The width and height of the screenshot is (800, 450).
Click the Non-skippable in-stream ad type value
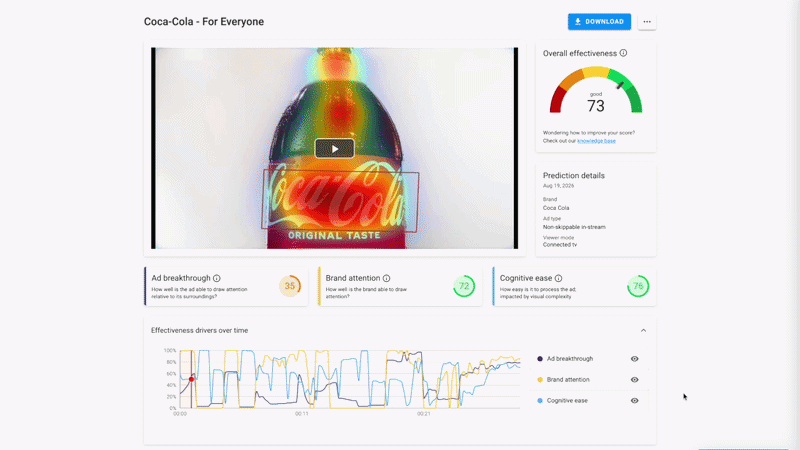pyautogui.click(x=574, y=227)
